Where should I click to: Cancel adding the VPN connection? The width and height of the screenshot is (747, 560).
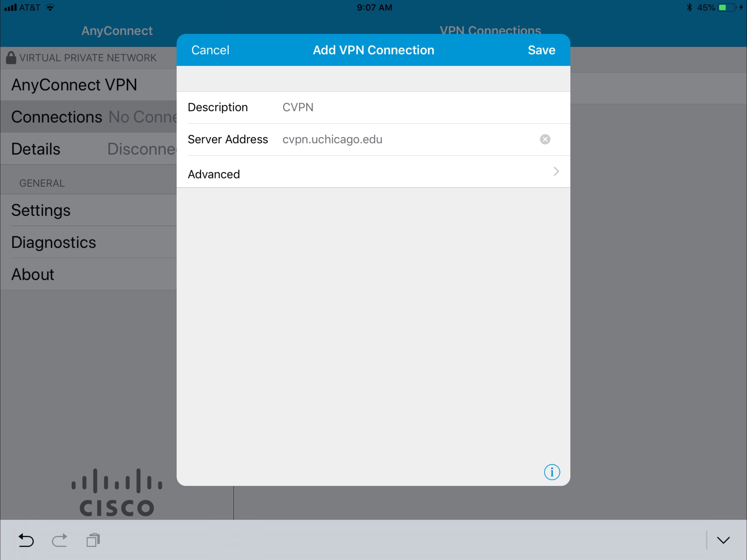pyautogui.click(x=210, y=50)
